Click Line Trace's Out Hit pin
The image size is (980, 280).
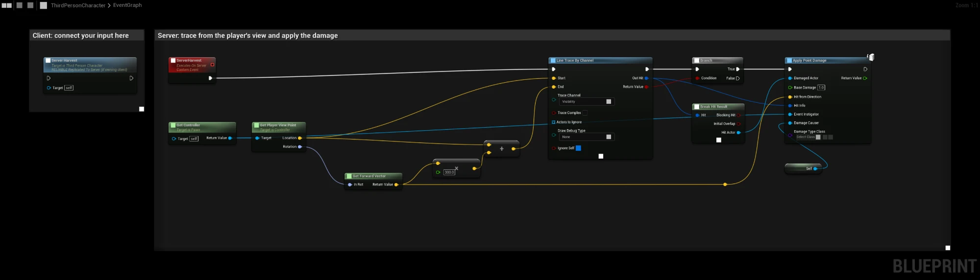pos(646,78)
